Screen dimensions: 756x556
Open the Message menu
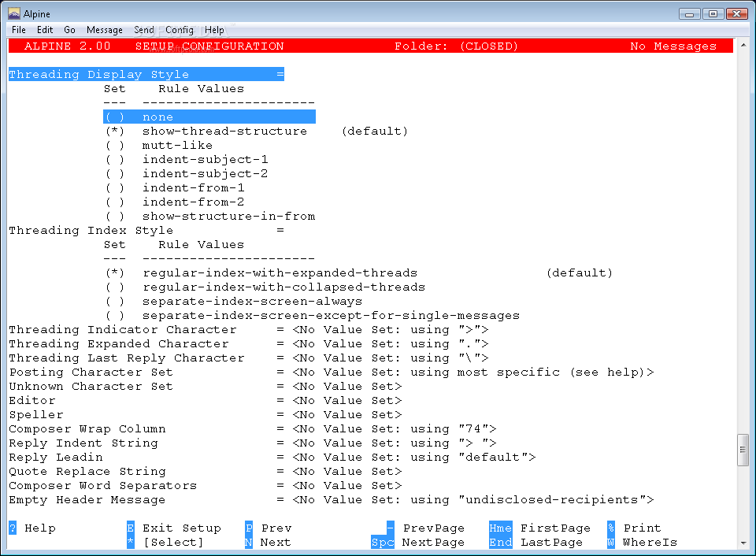pos(105,30)
